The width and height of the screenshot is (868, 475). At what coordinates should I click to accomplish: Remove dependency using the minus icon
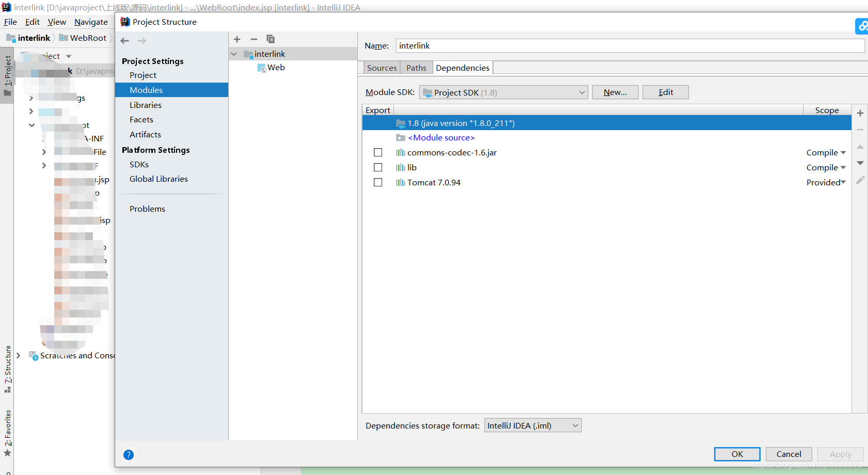tap(860, 130)
